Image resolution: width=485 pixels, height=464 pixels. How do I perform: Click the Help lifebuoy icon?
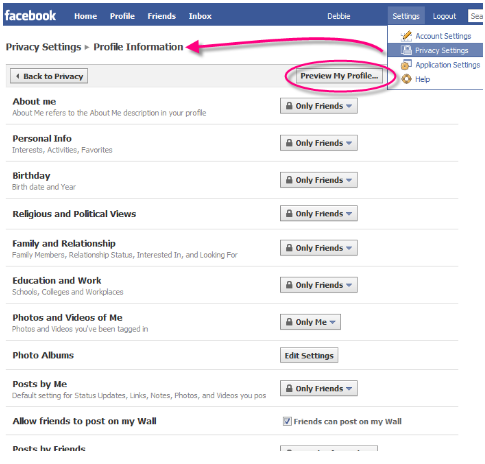[x=406, y=79]
